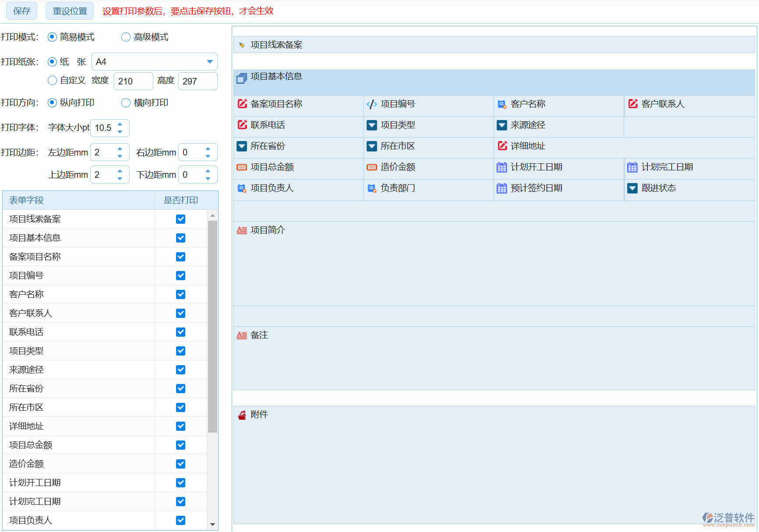
Task: Click dropdown icon beside 跟进状态
Action: point(632,188)
